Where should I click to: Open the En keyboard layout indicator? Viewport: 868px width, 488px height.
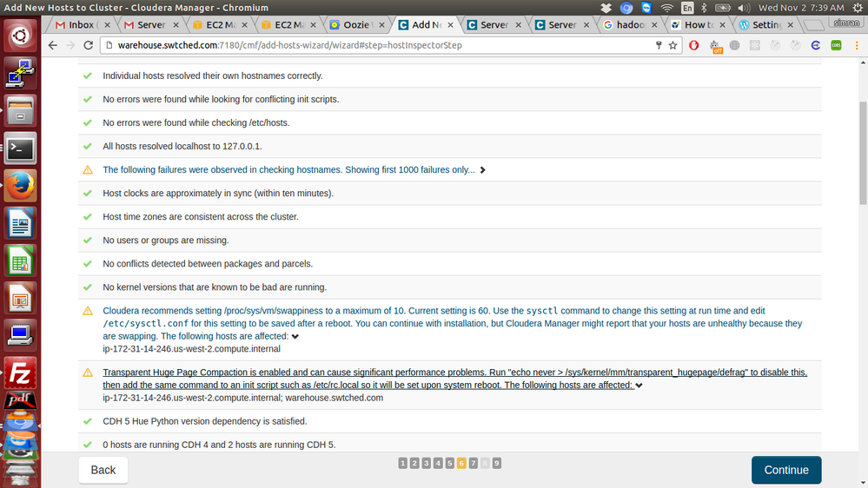click(x=687, y=8)
